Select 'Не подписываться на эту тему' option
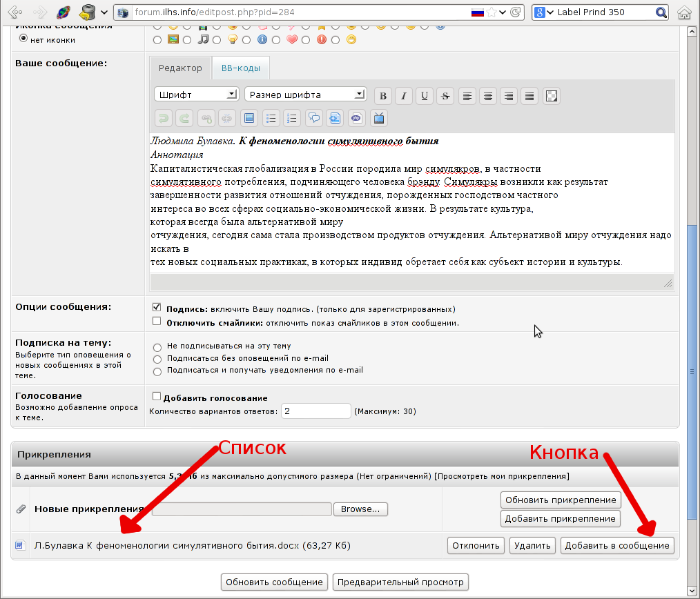Screen dimensions: 700x599 click(157, 347)
